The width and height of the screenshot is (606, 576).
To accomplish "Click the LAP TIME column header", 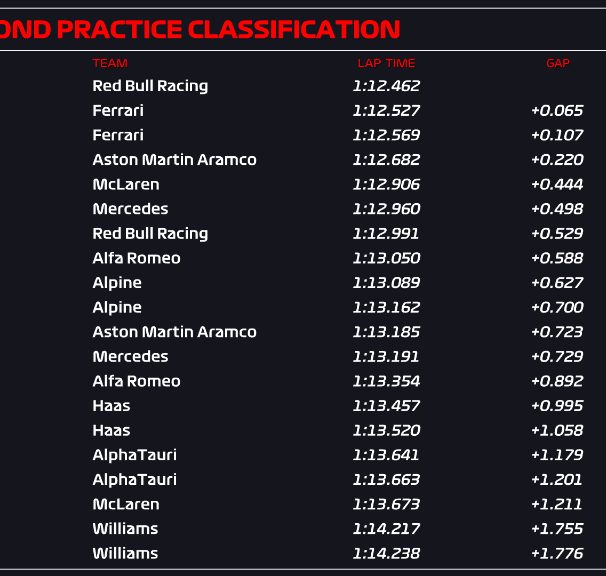I will click(x=386, y=63).
